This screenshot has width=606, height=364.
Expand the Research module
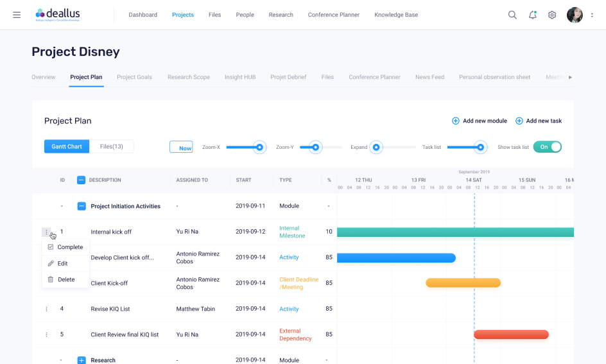pos(82,360)
